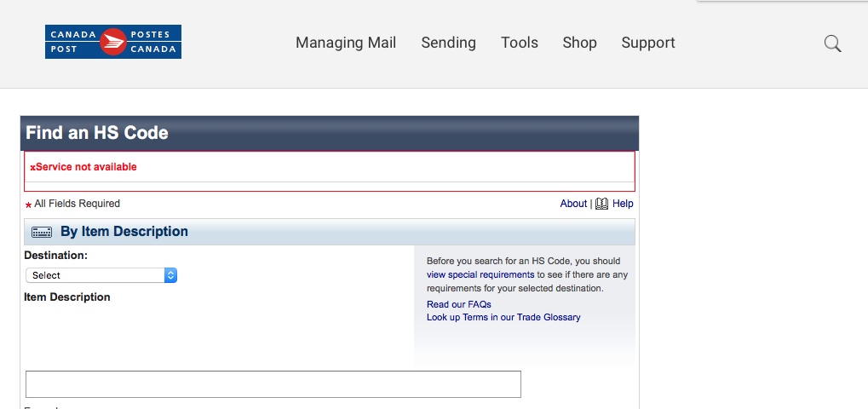Open the Managing Mail menu
Screen dimensions: 868x409
click(x=346, y=43)
